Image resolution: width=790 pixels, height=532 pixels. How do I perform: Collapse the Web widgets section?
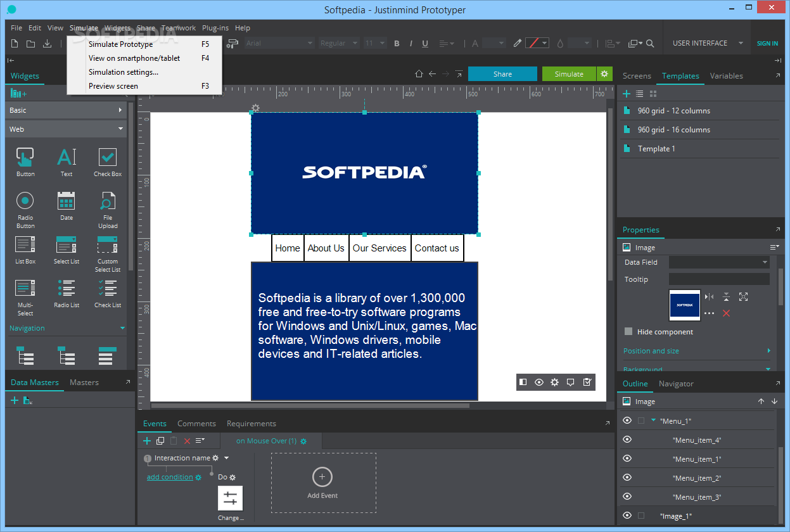[x=66, y=129]
